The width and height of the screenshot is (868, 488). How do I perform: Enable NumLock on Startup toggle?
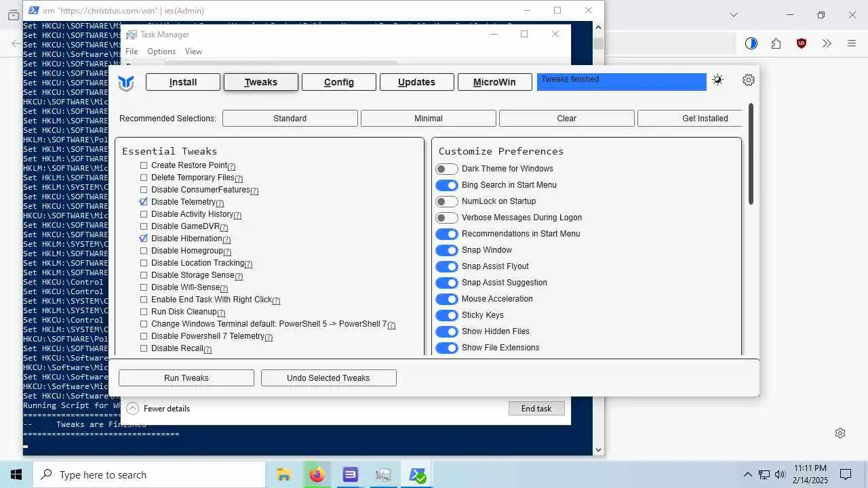point(447,201)
